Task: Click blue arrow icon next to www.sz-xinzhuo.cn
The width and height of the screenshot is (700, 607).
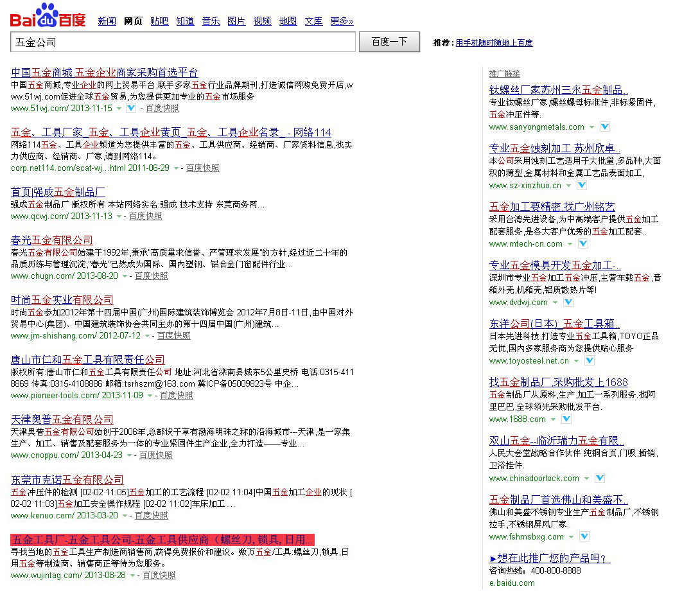Action: (x=581, y=185)
